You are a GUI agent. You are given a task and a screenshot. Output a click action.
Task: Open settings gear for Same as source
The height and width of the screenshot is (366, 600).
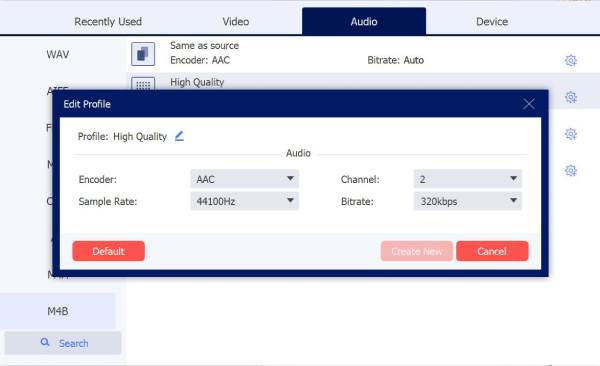(571, 60)
